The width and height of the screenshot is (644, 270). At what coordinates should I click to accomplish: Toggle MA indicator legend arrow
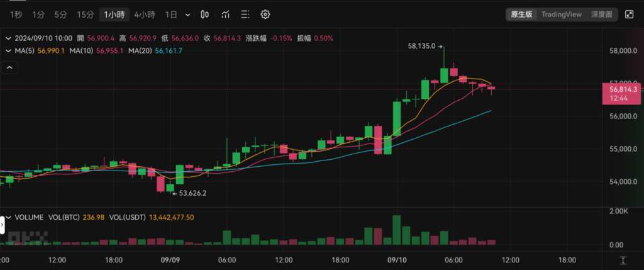(x=9, y=50)
